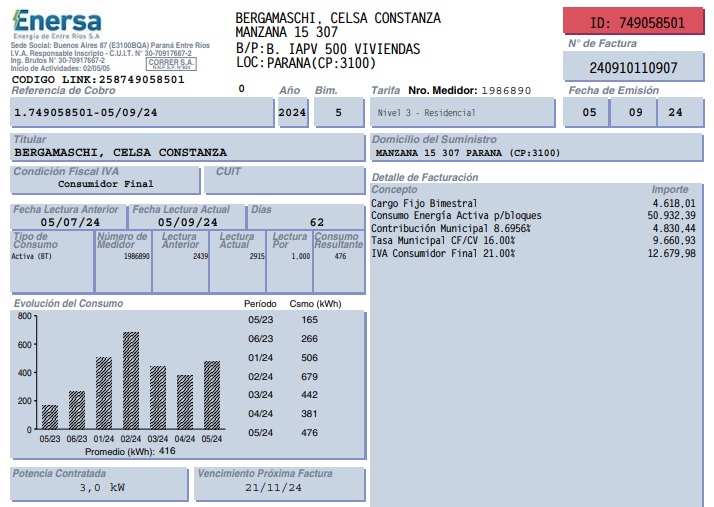714x507 pixels.
Task: Click the tallest chart bar for 02/24
Action: point(131,381)
